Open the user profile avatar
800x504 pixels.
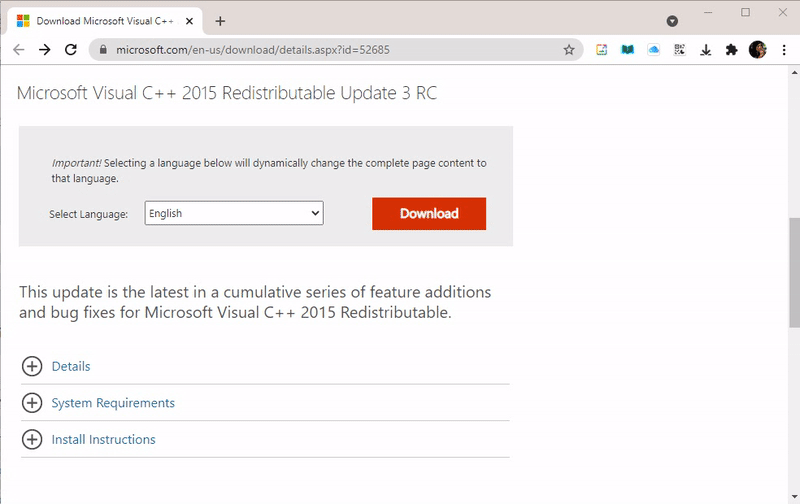tap(758, 50)
